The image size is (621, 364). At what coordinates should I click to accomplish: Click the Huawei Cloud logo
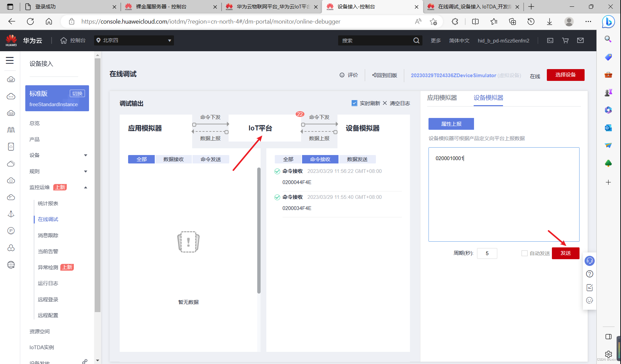click(x=11, y=40)
